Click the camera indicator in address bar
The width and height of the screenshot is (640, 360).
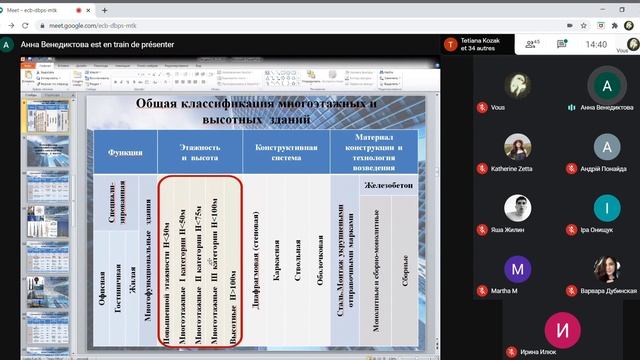569,25
